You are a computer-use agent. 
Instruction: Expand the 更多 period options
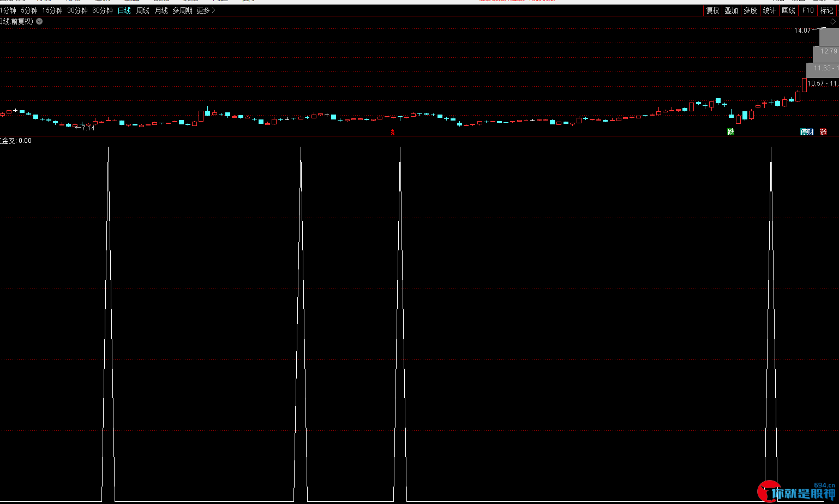[206, 10]
